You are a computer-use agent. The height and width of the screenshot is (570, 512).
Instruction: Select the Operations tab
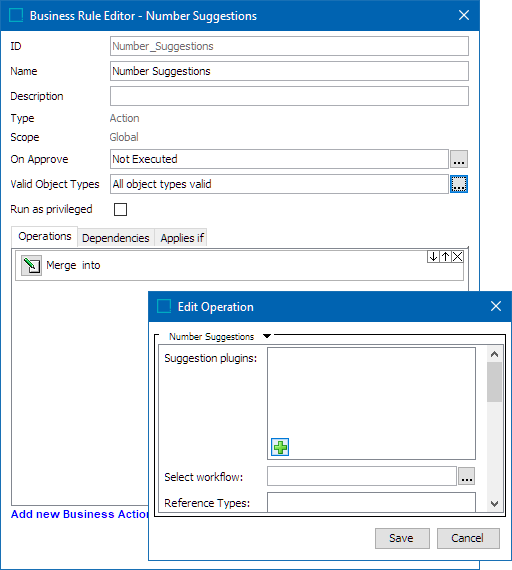coord(45,236)
